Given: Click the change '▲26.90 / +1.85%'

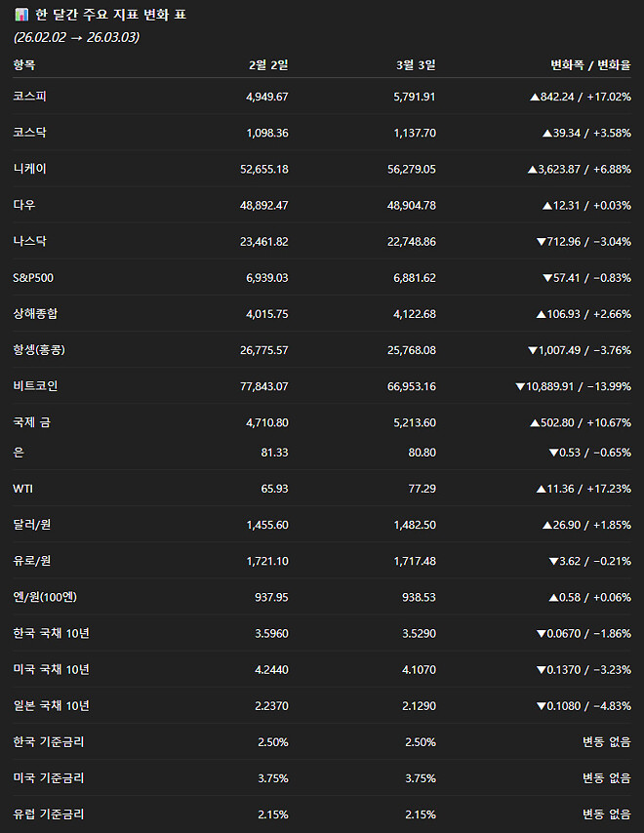Looking at the screenshot, I should (x=586, y=525).
